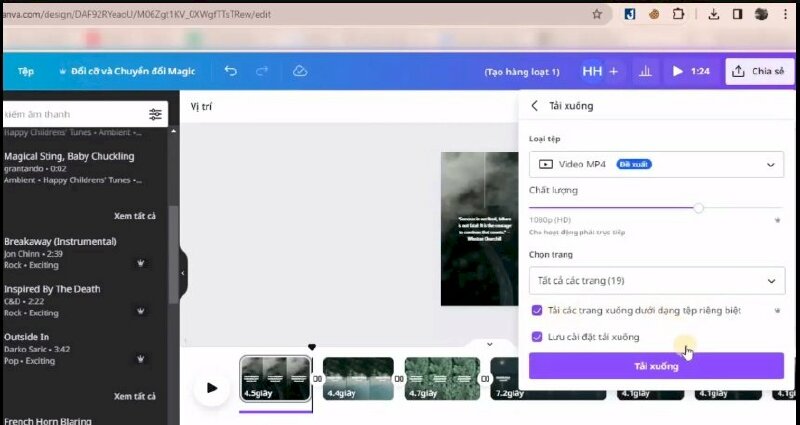Open the Tệp menu
The height and width of the screenshot is (425, 800).
point(26,71)
